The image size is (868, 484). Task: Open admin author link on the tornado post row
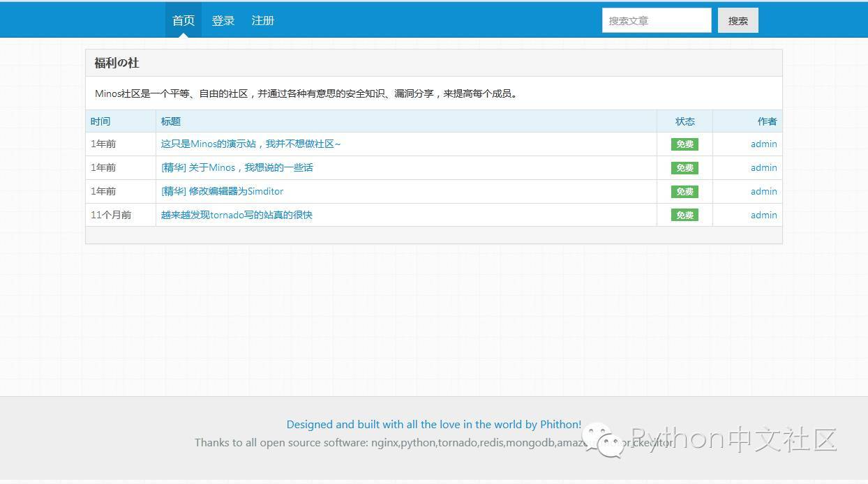[763, 215]
